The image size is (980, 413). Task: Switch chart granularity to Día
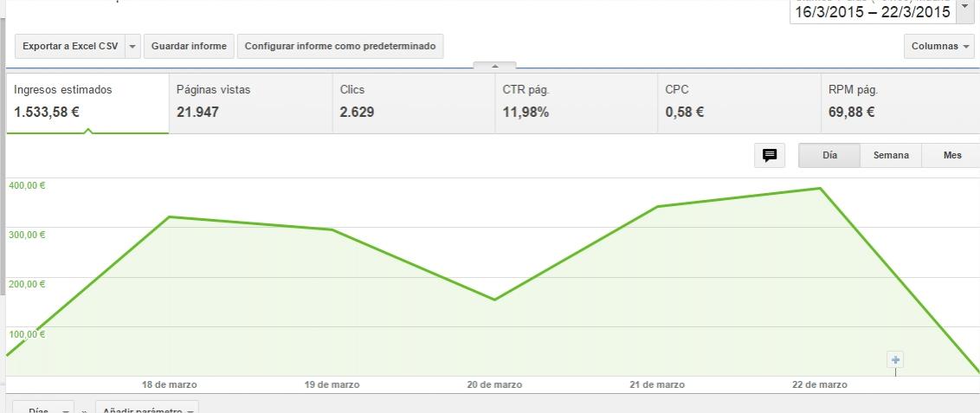(x=829, y=156)
